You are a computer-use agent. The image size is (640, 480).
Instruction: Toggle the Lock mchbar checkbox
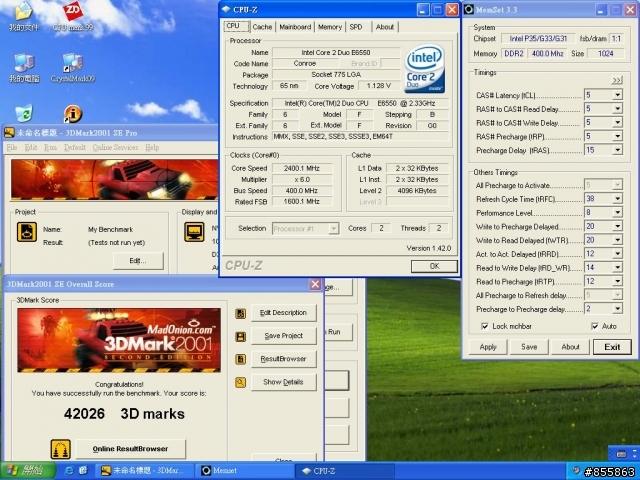click(485, 326)
